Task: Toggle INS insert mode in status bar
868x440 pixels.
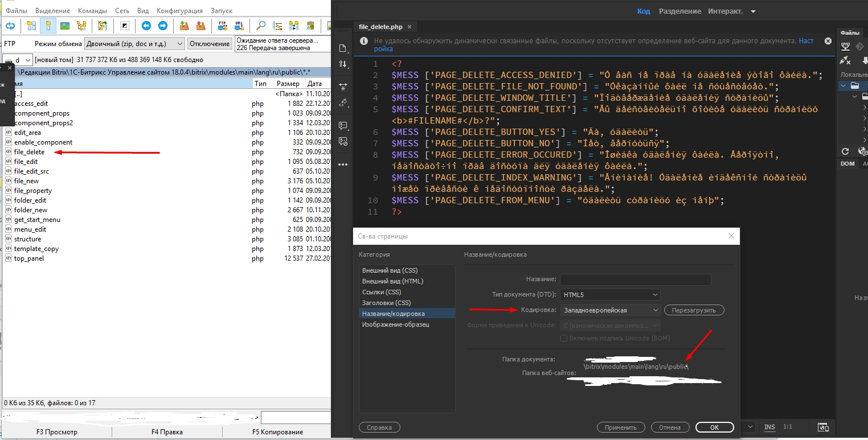Action: pos(769,427)
